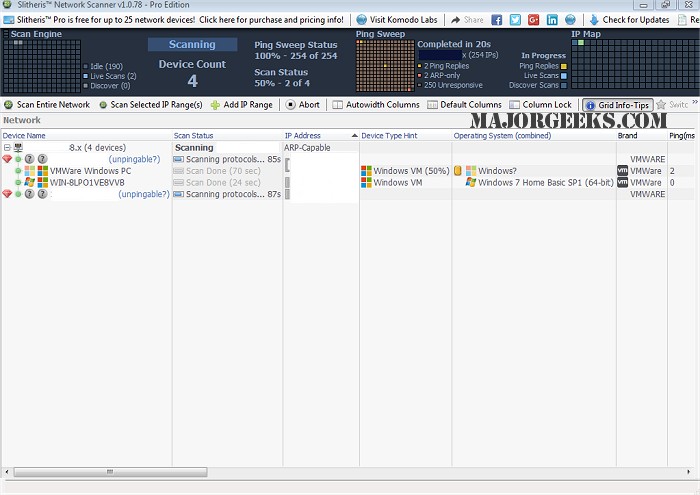
Task: Sort by Device Name column header
Action: [24, 135]
